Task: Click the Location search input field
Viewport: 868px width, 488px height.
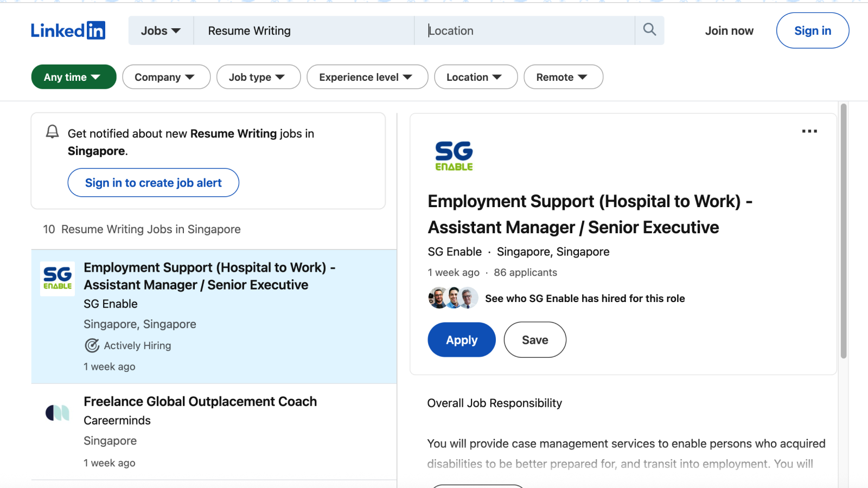Action: pos(525,31)
